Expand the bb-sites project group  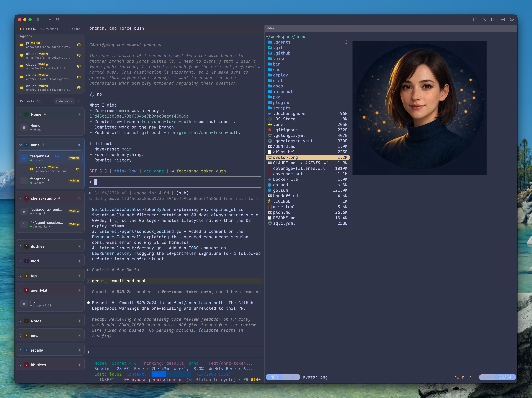pos(21,365)
